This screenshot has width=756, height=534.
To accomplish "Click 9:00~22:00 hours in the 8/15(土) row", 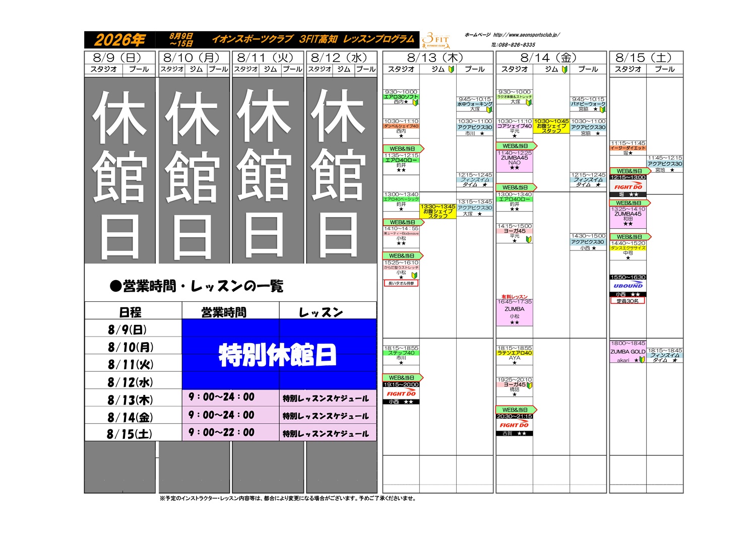I will (222, 432).
